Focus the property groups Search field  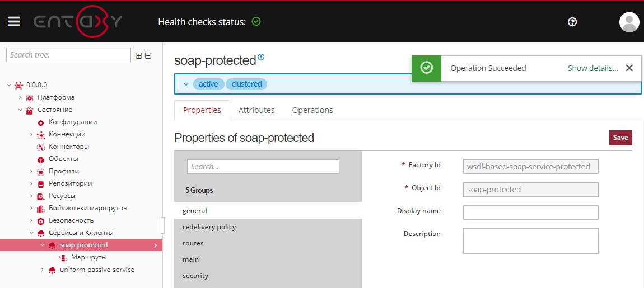point(263,167)
